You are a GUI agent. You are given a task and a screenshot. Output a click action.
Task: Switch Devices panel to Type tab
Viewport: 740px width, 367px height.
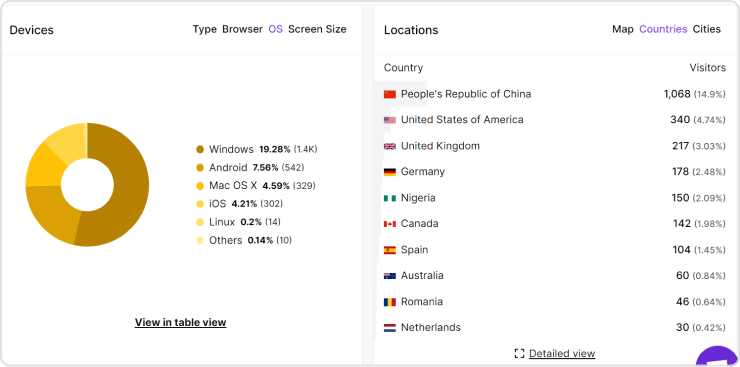204,29
